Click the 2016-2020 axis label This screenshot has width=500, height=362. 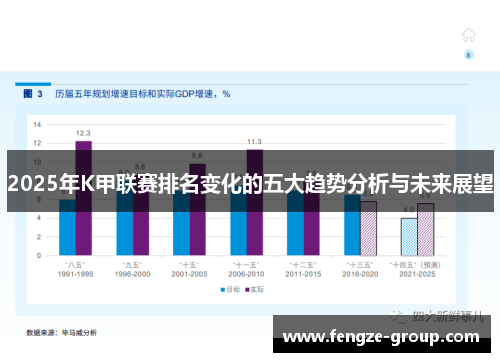(x=360, y=274)
